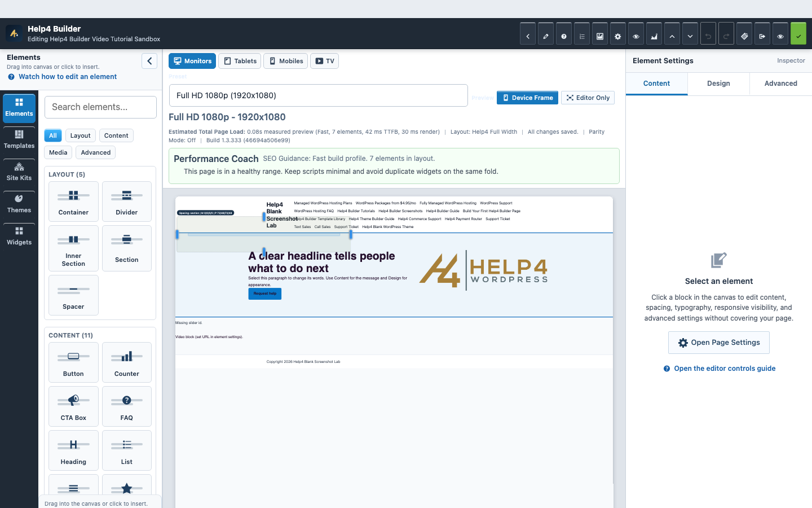Insert the Divider element

(x=127, y=202)
